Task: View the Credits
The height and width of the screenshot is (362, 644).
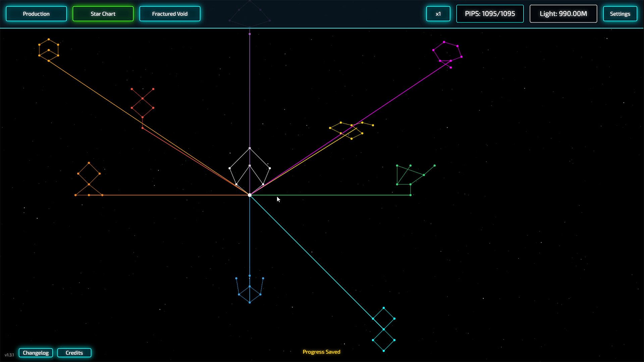Action: pos(74,353)
